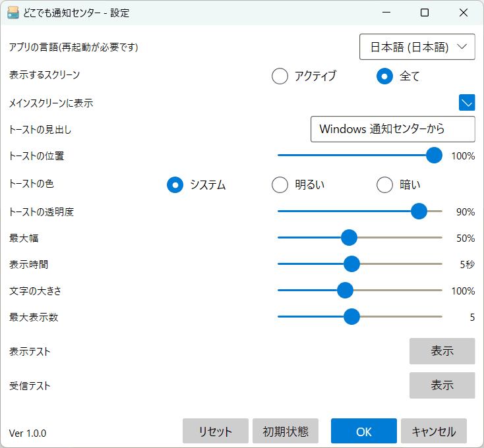This screenshot has height=448, width=484.
Task: Click the トーストの位置 slider handle
Action: point(434,155)
